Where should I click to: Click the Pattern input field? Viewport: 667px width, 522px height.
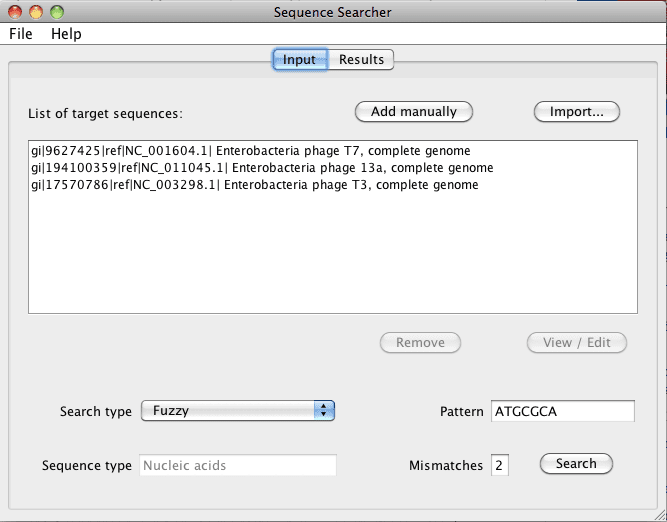tap(562, 412)
